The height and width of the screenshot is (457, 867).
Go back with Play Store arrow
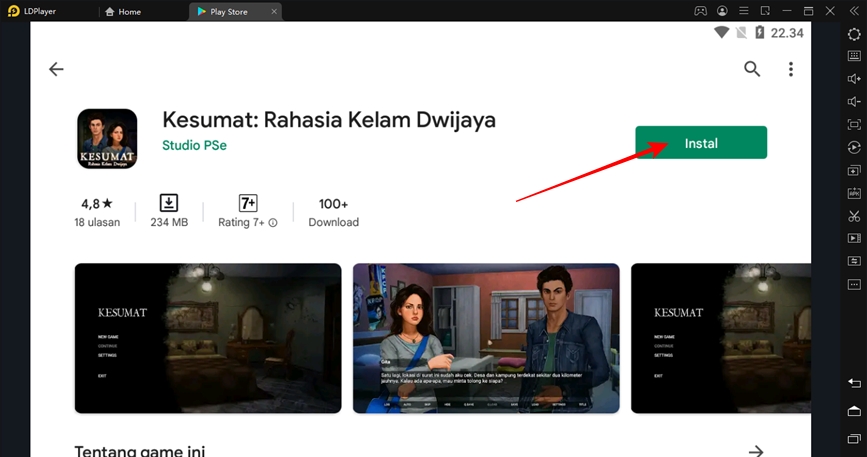pyautogui.click(x=56, y=69)
